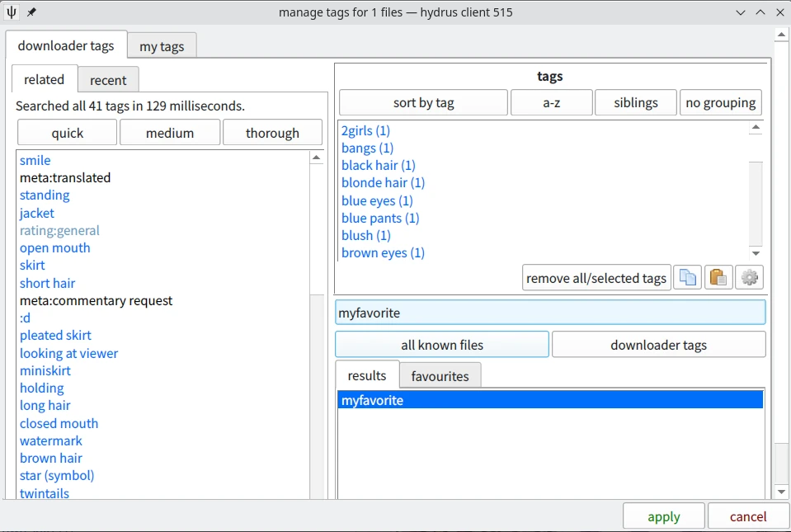
Task: Open the sort by tag dropdown
Action: (x=423, y=103)
